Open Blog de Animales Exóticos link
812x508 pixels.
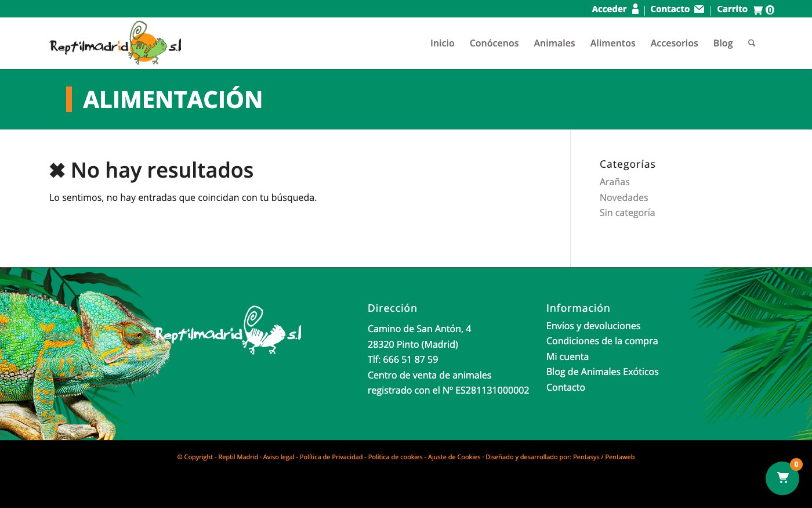coord(603,372)
